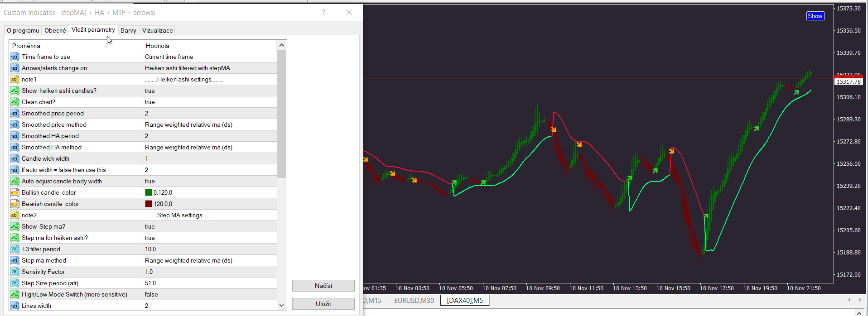
Task: Toggle the Clean chart true value
Action: [x=210, y=102]
